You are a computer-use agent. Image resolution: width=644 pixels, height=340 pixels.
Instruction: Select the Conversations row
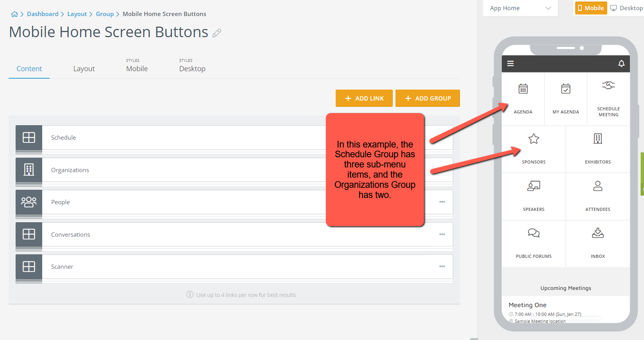234,234
